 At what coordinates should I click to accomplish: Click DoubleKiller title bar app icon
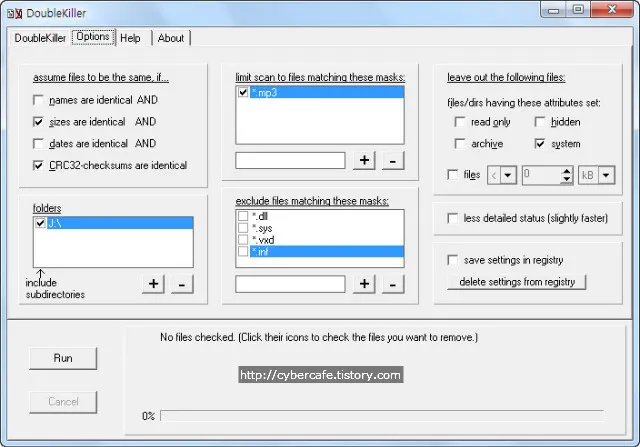pos(15,9)
